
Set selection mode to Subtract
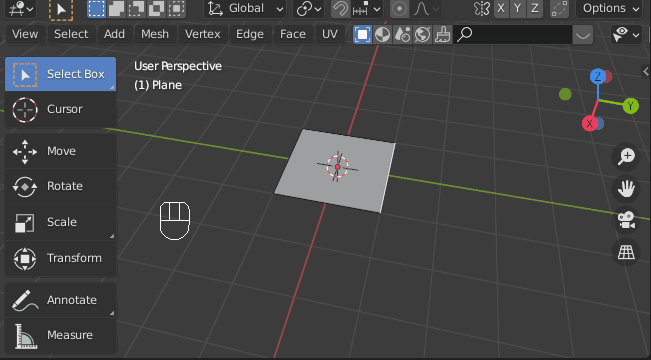click(x=136, y=8)
